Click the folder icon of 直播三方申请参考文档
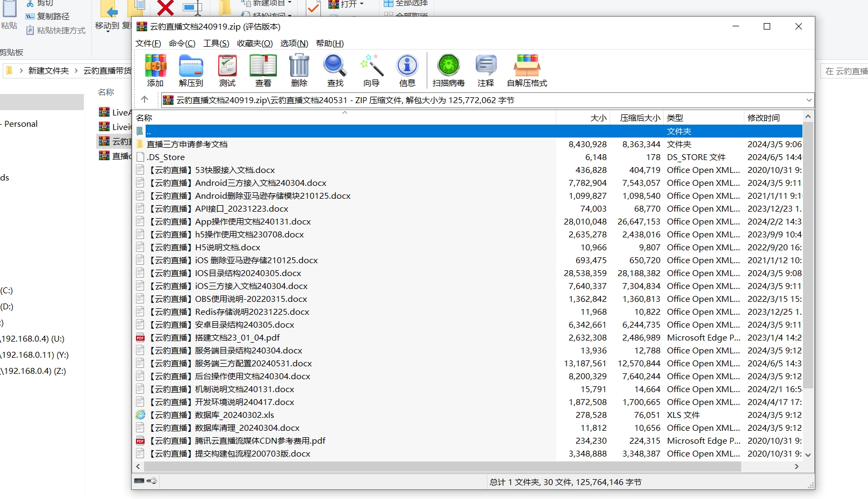 click(140, 144)
